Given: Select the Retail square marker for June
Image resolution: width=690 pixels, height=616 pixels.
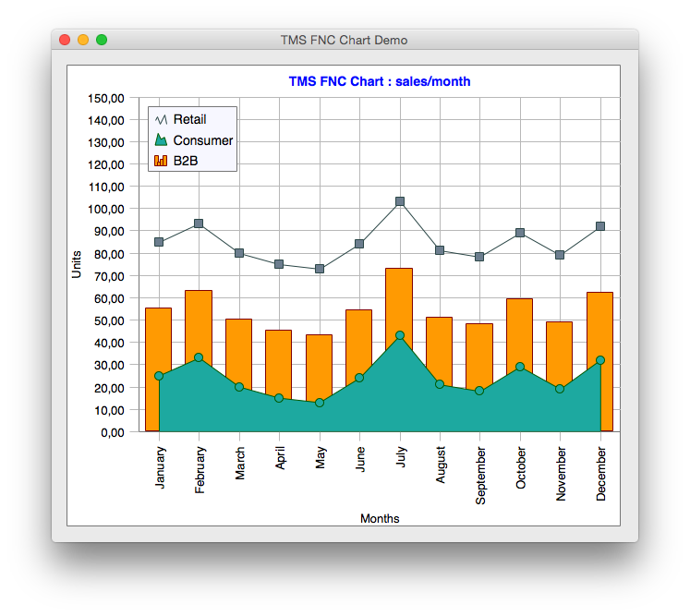Looking at the screenshot, I should tap(359, 244).
